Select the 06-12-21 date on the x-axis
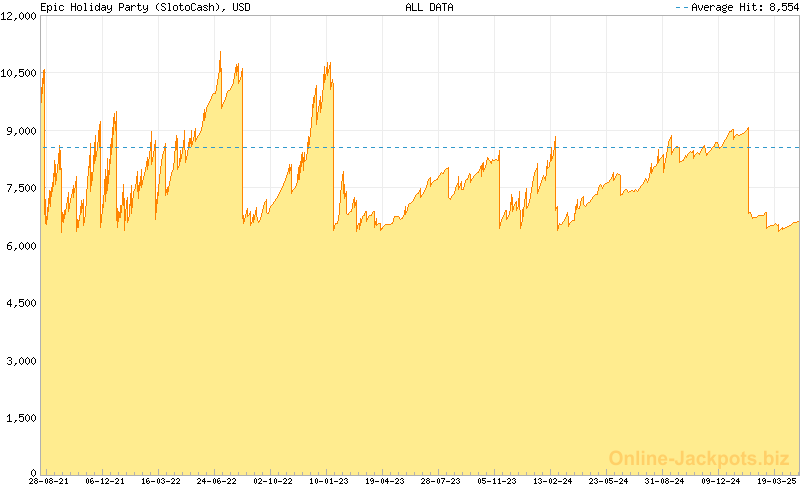This screenshot has height=490, width=800. click(105, 481)
